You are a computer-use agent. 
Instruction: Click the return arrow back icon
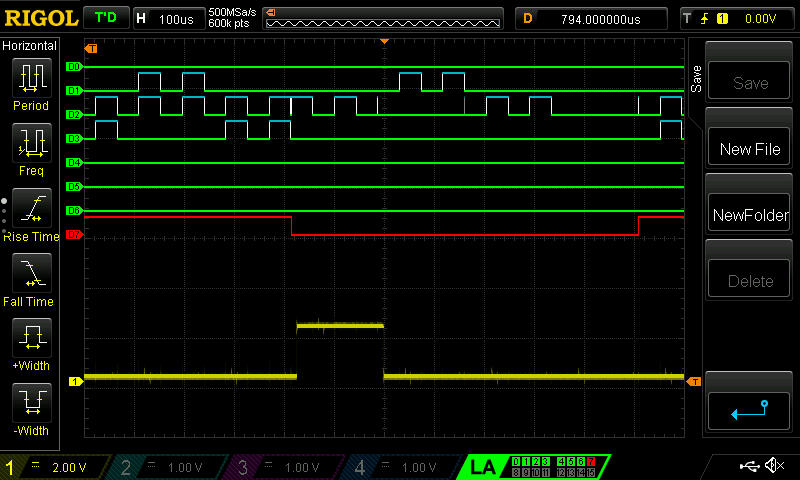click(x=749, y=409)
